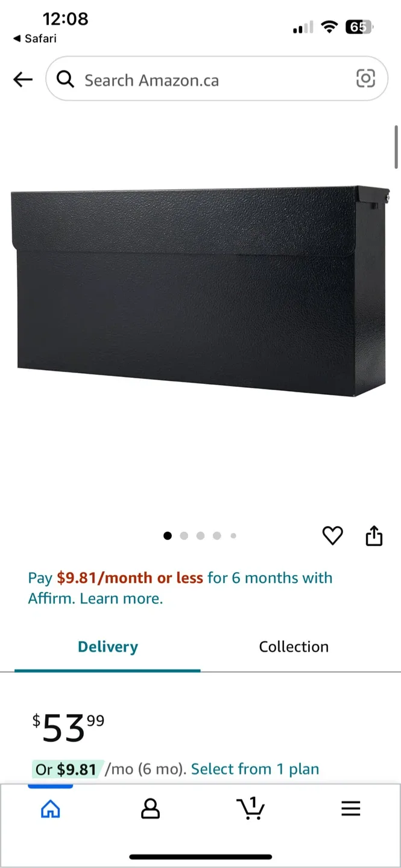
Task: Select third image carousel dot
Action: pos(200,535)
